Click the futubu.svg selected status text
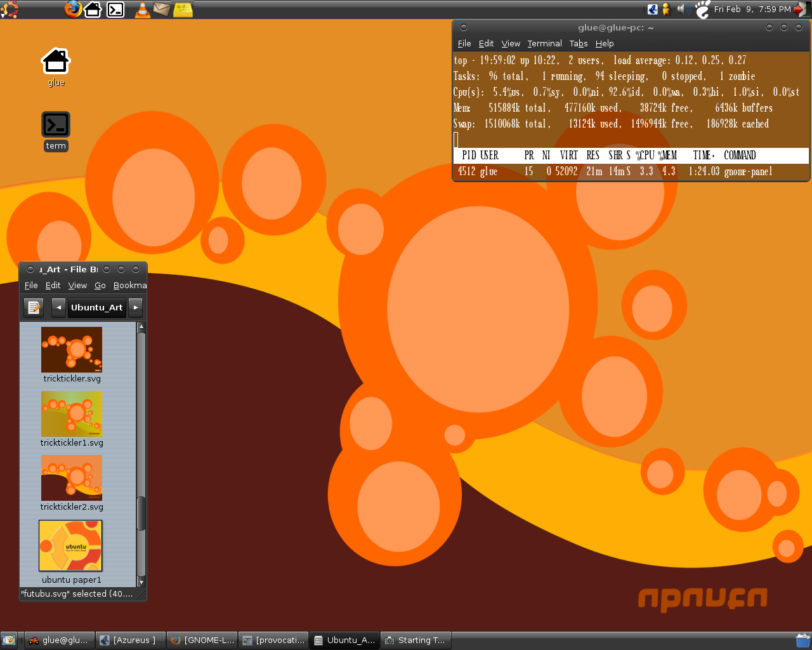 point(77,594)
